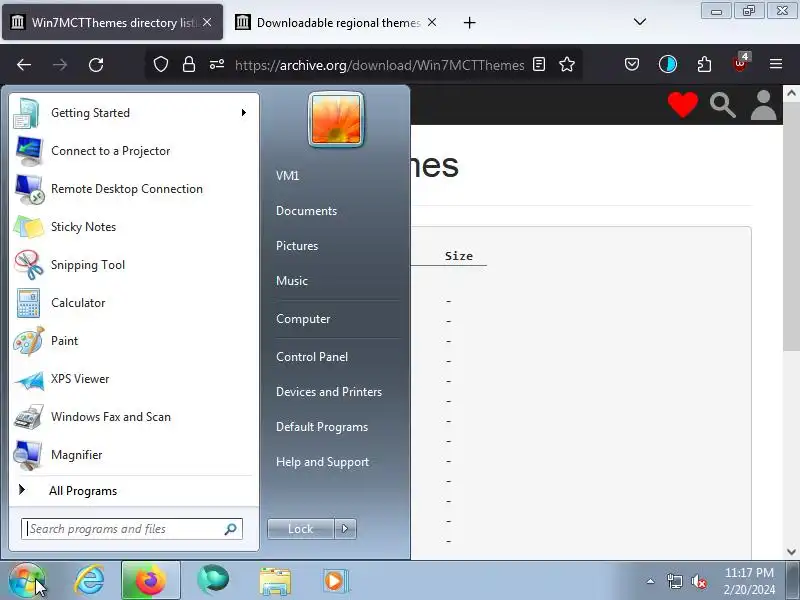Go forward in Firefox
800x600 pixels.
point(60,64)
